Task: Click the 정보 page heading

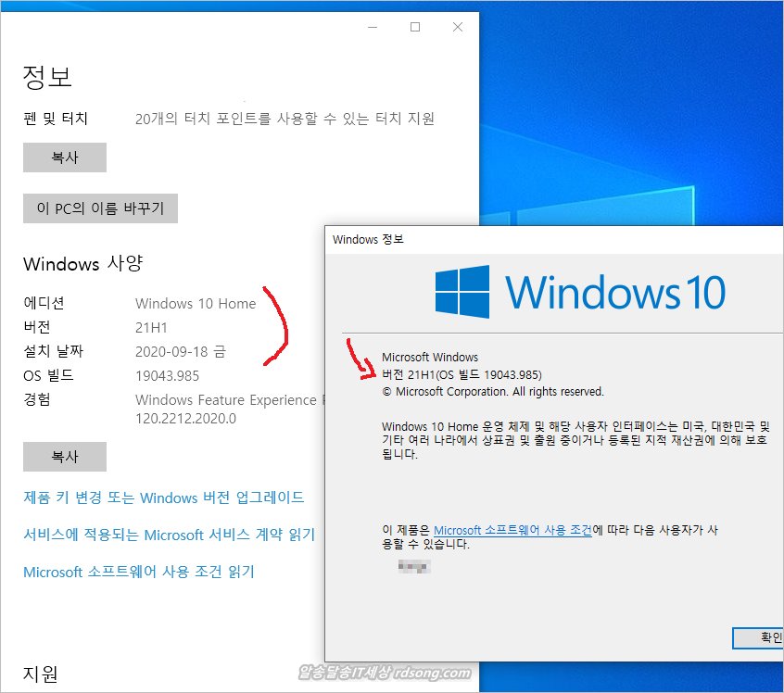Action: coord(47,77)
